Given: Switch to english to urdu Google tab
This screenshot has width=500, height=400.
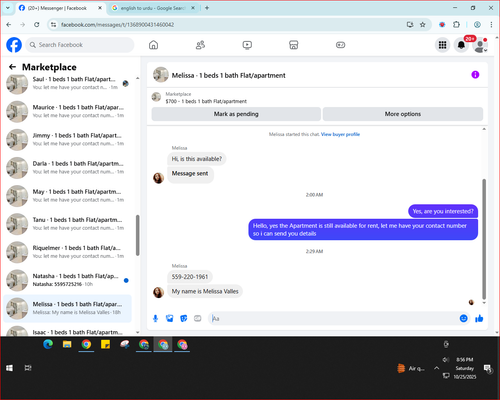Looking at the screenshot, I should point(153,8).
